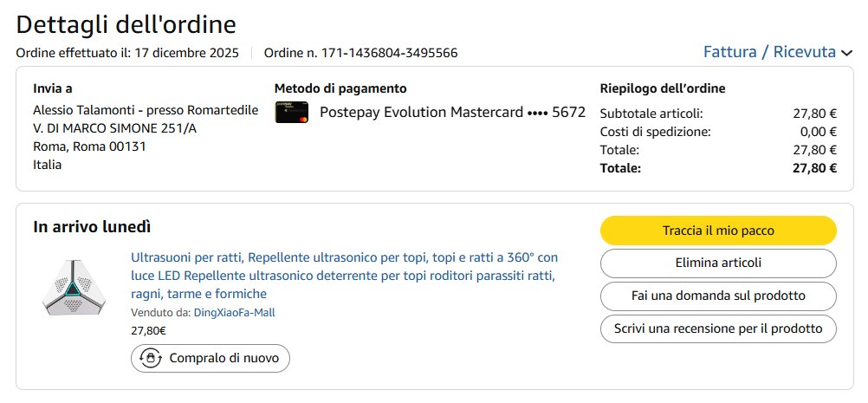Viewport: 868px width, 403px height.
Task: Click the Costi di spedizione 0,00 € value
Action: tap(818, 132)
